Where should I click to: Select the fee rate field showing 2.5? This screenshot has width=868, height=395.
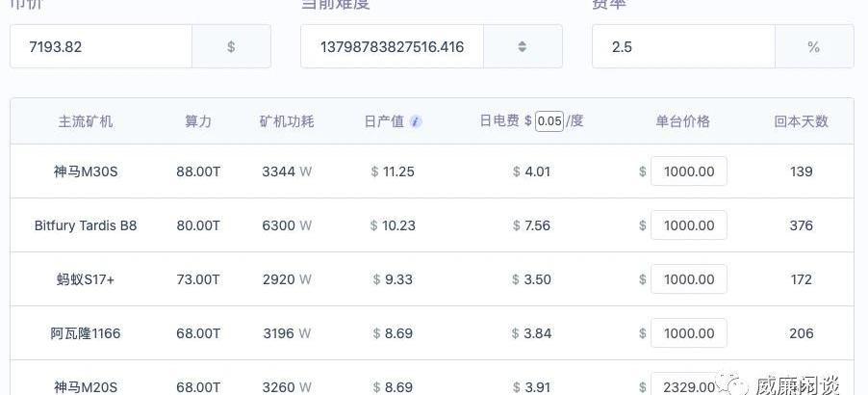click(x=682, y=46)
